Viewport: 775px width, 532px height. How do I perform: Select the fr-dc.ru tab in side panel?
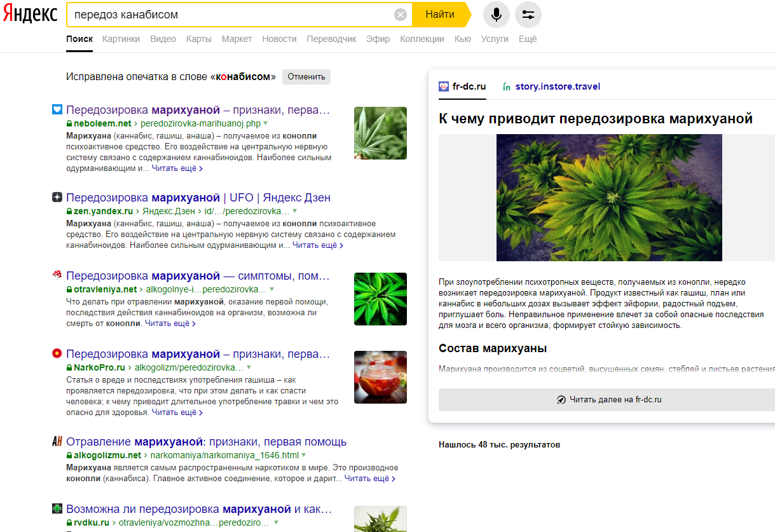pos(462,86)
